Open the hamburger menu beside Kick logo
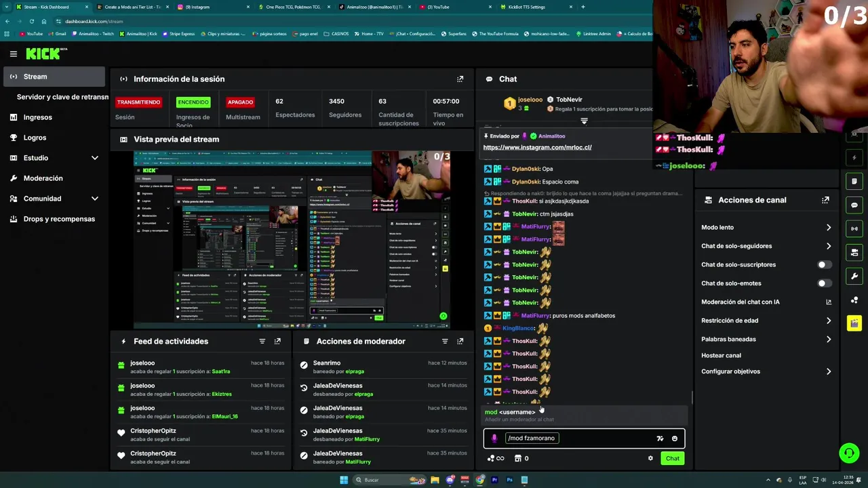868x488 pixels. pyautogui.click(x=13, y=54)
